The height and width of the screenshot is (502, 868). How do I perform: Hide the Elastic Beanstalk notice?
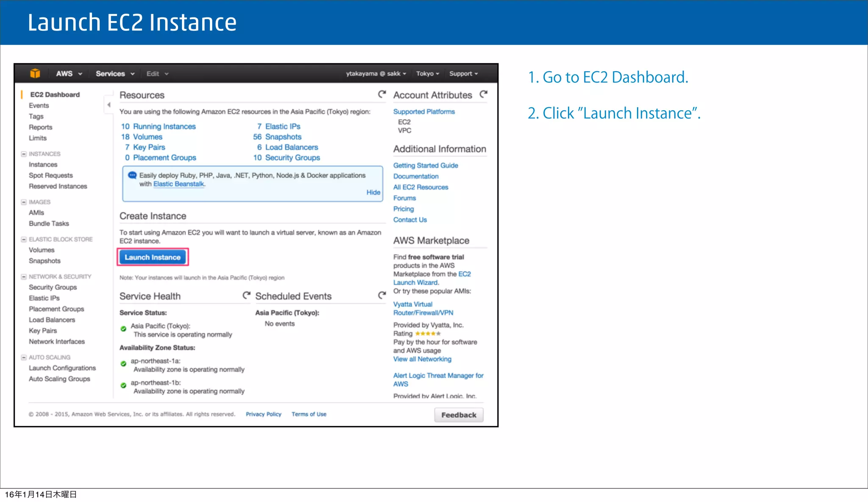tap(373, 192)
